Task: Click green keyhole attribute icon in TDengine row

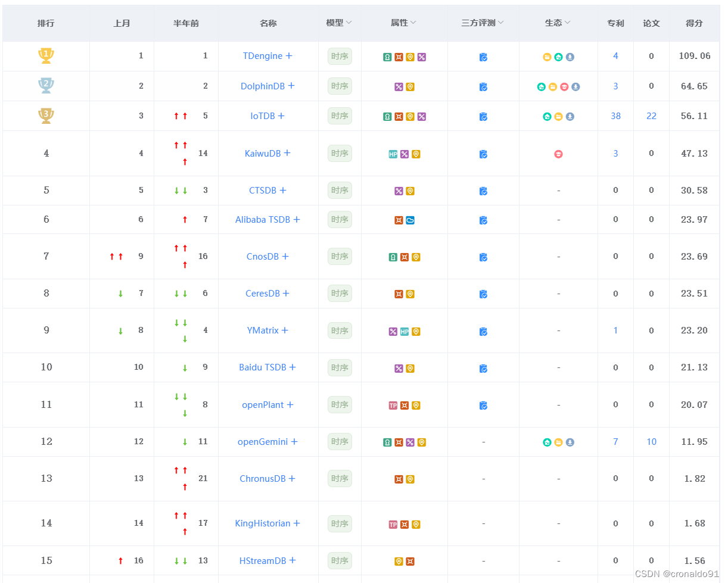Action: [387, 57]
